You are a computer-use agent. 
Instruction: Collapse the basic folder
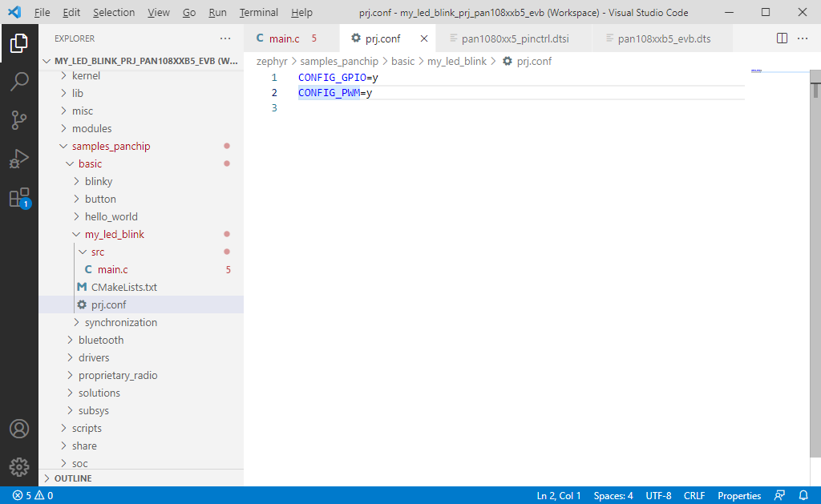click(x=141, y=163)
